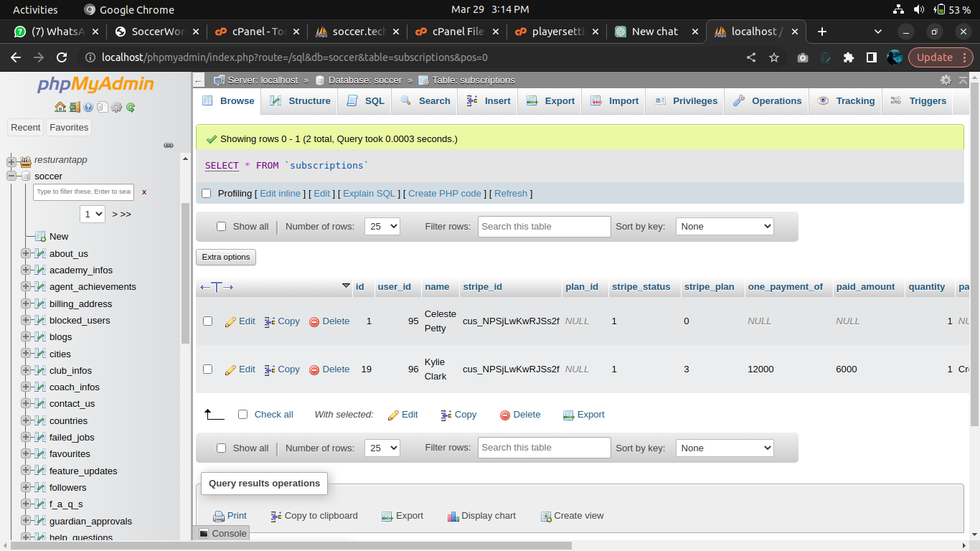Viewport: 980px width, 551px height.
Task: Click the red Delete icon for Kylie Clark
Action: pyautogui.click(x=314, y=370)
